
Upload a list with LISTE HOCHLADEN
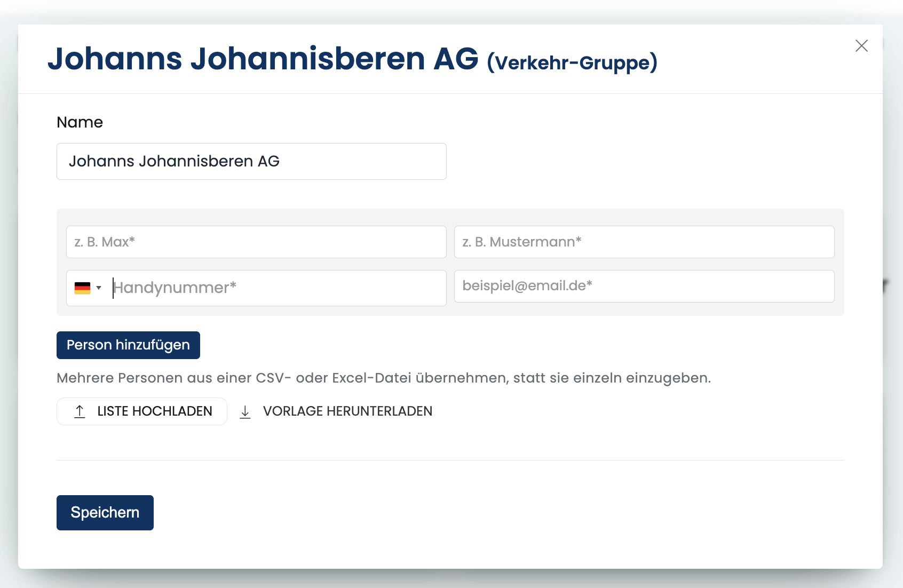(142, 411)
